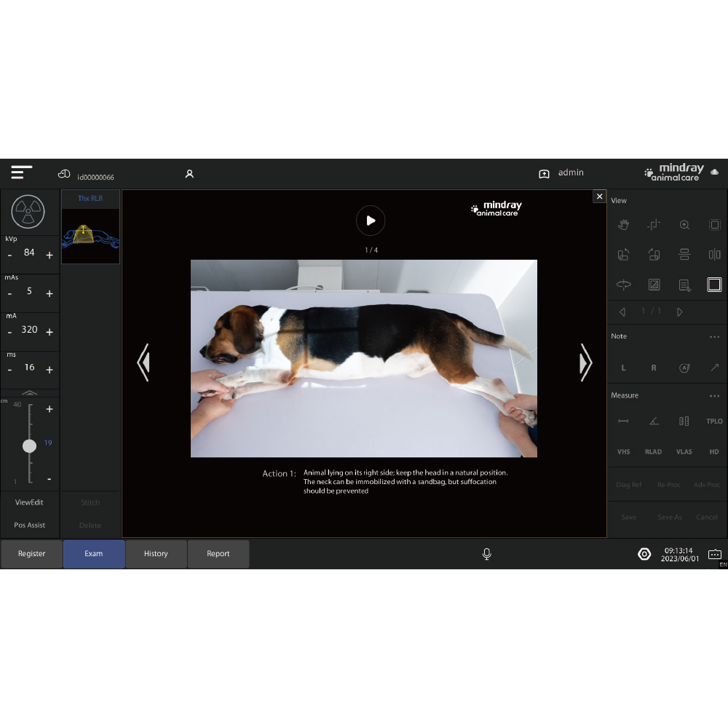
Task: Flip the image horizontally
Action: (x=715, y=254)
